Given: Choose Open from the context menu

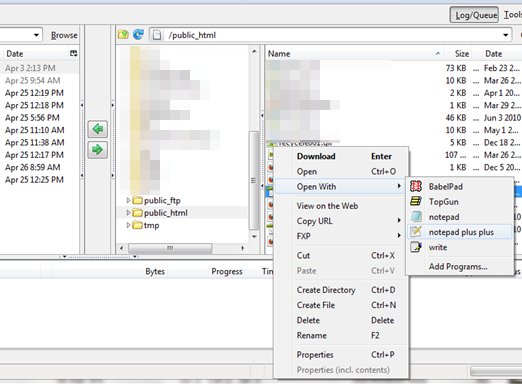Looking at the screenshot, I should (x=341, y=171).
